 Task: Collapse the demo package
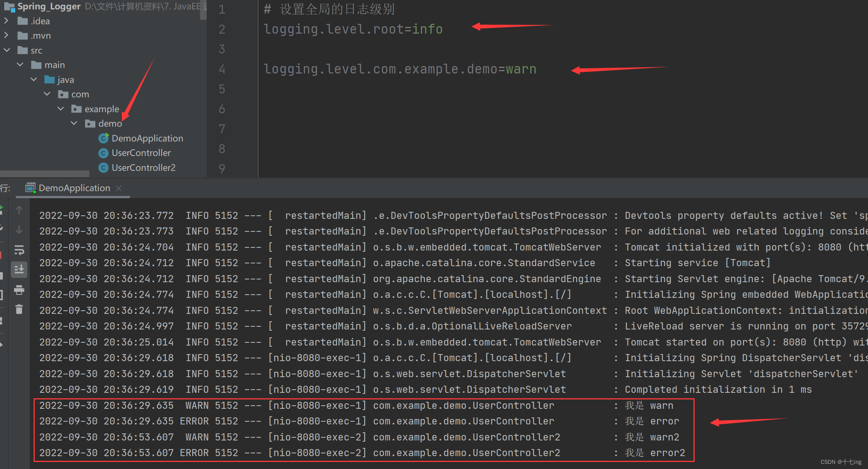[74, 123]
